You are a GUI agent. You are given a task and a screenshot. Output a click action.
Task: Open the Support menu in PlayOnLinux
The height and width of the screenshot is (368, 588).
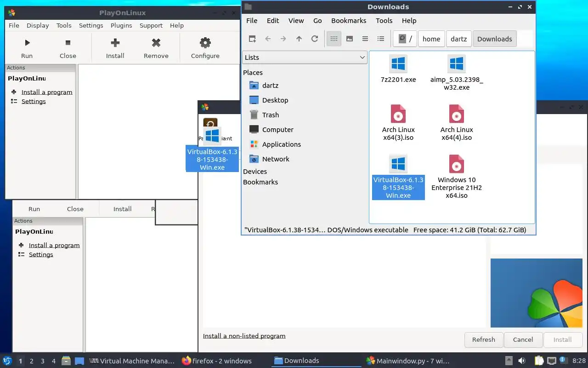point(151,25)
